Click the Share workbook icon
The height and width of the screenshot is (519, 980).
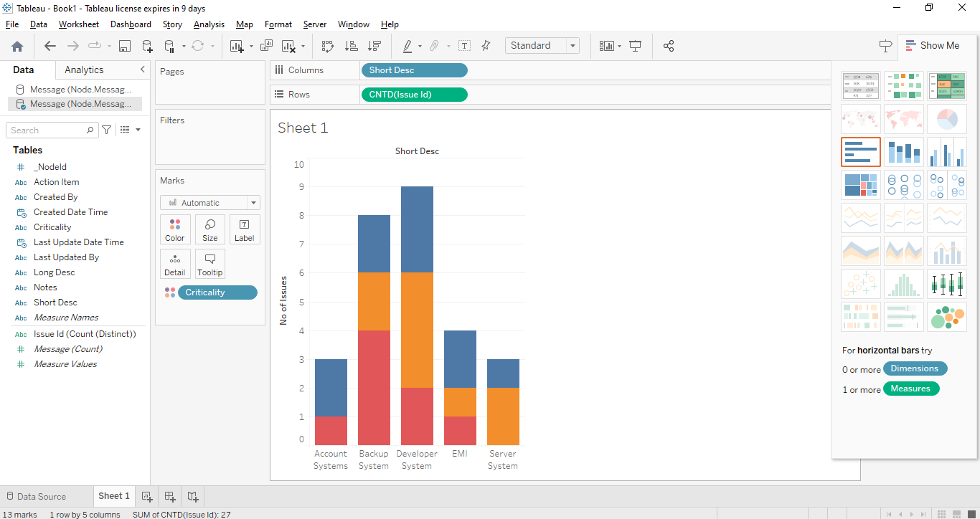(669, 46)
